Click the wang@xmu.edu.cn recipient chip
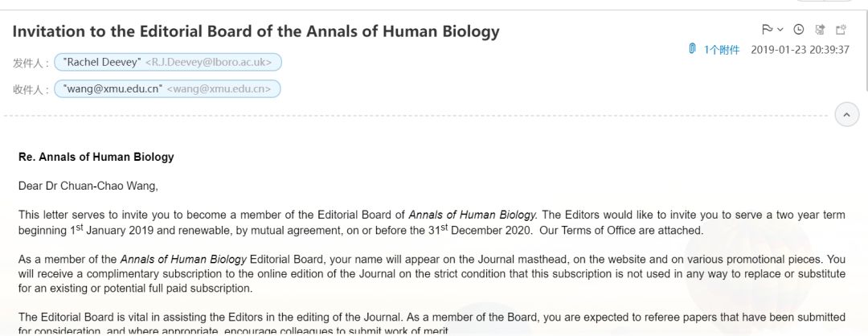This screenshot has width=868, height=336. 167,88
